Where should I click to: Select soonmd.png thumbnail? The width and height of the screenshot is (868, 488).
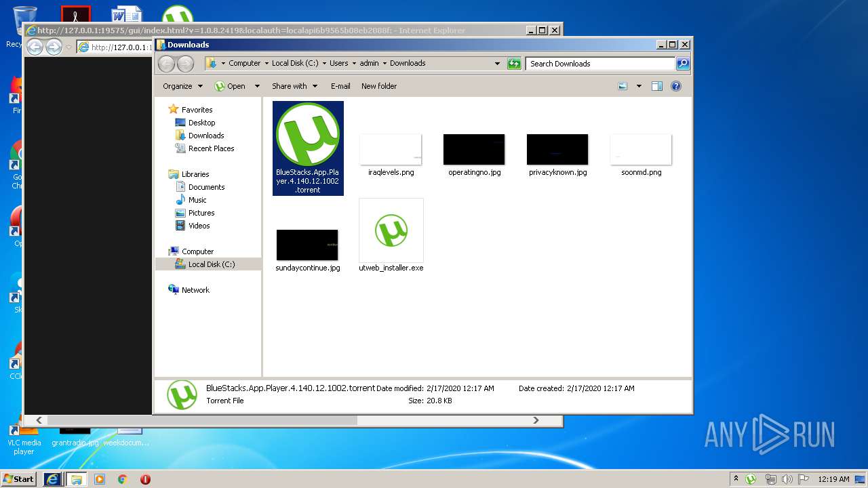tap(641, 149)
